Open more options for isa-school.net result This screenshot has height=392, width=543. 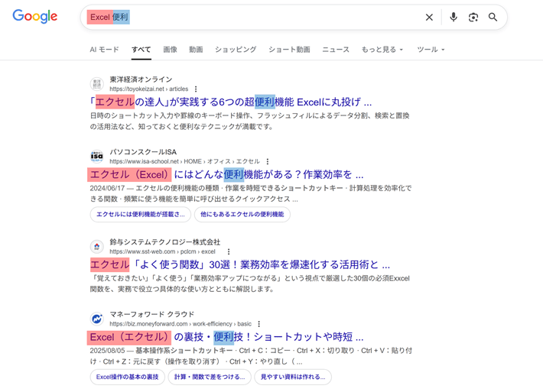268,161
